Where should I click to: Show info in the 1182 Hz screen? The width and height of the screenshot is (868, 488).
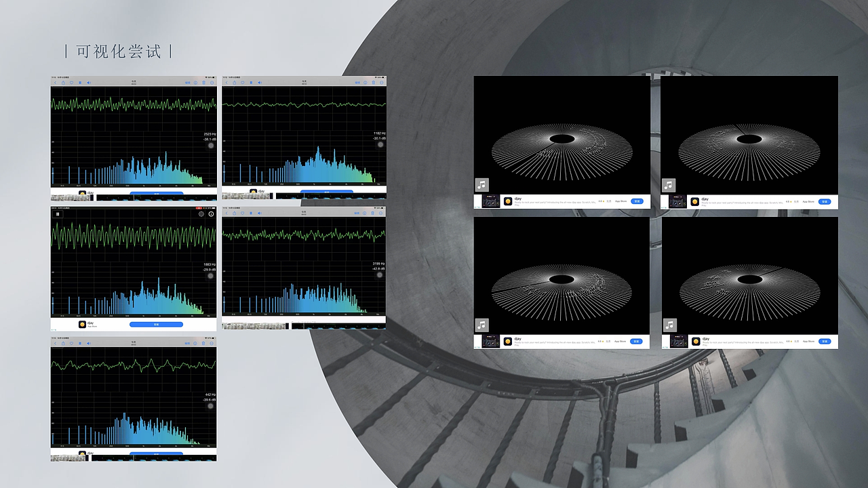click(366, 83)
